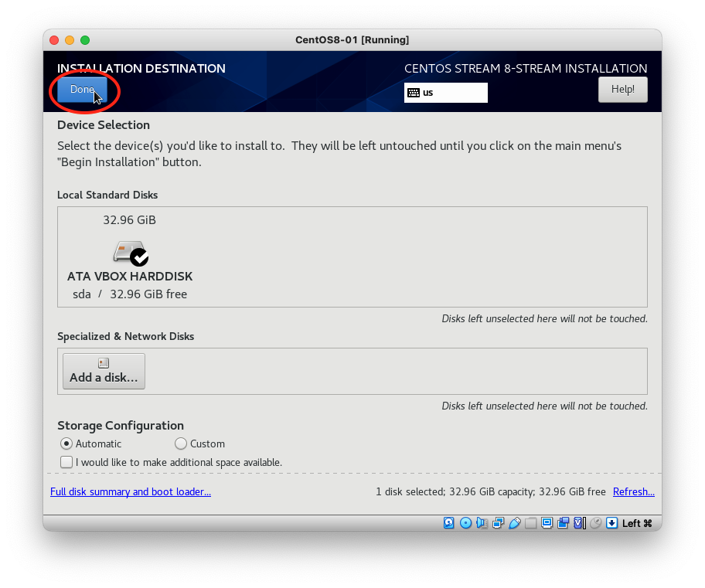Click the Storage Configuration heading
The width and height of the screenshot is (705, 588).
[121, 425]
